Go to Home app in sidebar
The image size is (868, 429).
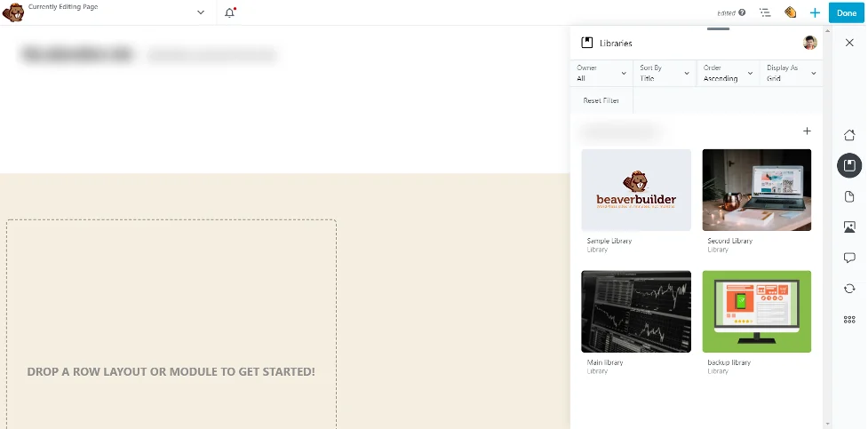pos(849,135)
